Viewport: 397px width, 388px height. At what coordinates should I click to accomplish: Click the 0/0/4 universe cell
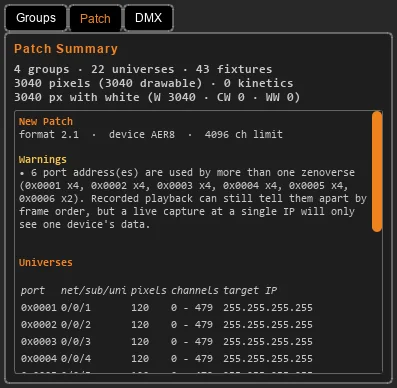pos(76,358)
